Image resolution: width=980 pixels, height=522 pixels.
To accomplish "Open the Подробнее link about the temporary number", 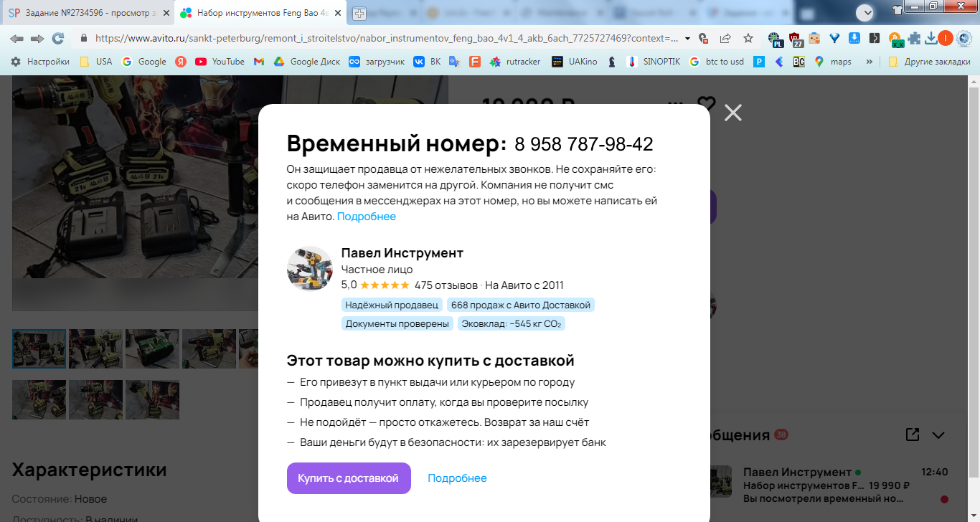I will click(x=367, y=217).
